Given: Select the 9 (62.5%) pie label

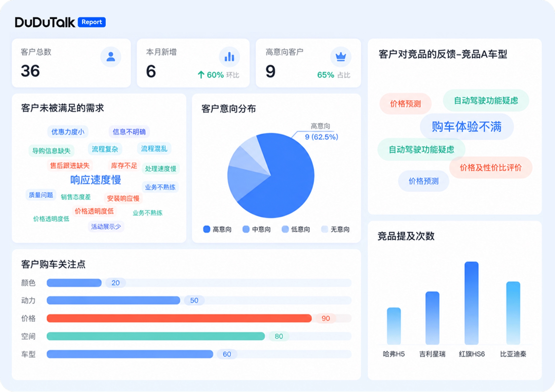Looking at the screenshot, I should click(321, 137).
